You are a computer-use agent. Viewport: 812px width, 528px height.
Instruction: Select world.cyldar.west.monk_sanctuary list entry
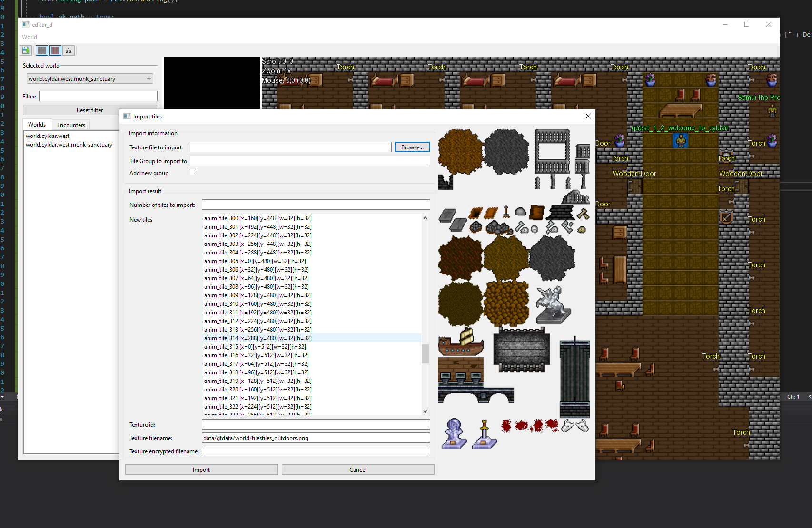(x=69, y=145)
